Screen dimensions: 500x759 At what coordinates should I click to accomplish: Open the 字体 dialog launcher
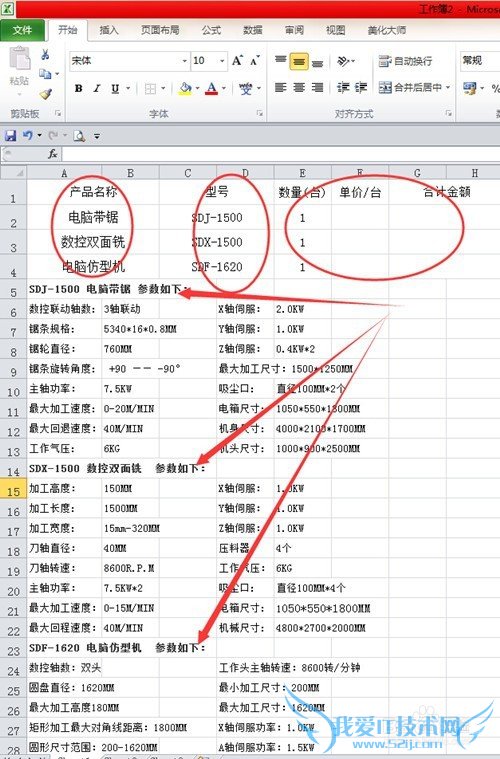(x=260, y=114)
